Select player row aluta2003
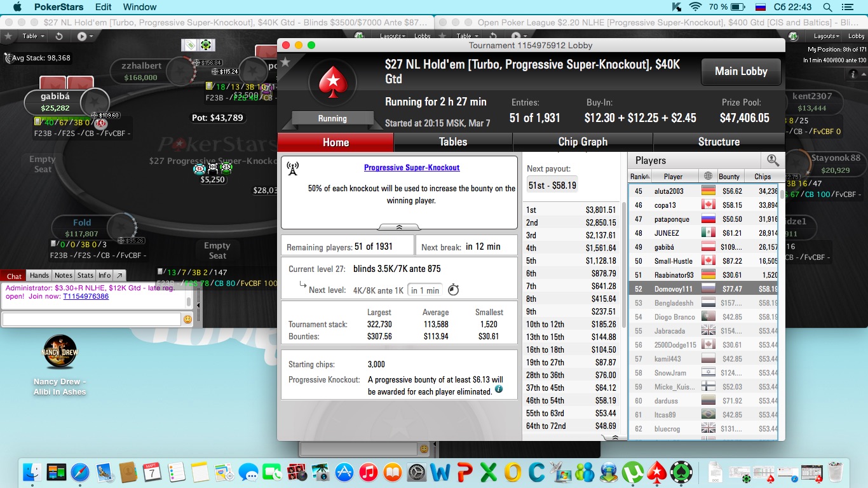Image resolution: width=868 pixels, height=488 pixels. [x=703, y=191]
